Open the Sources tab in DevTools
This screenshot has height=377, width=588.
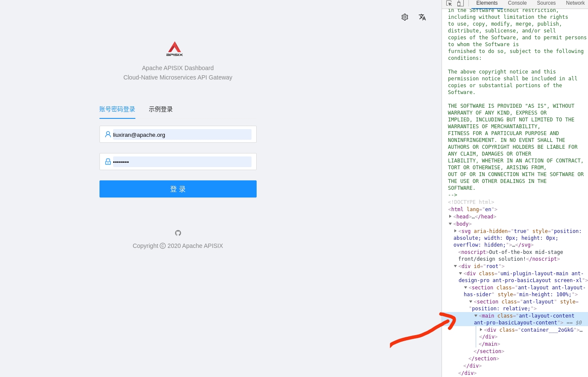(546, 3)
